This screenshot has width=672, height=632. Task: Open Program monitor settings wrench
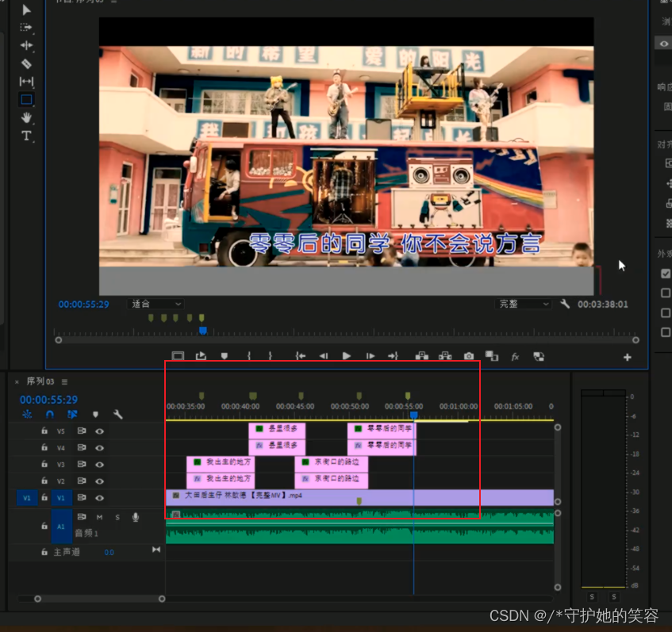[565, 304]
